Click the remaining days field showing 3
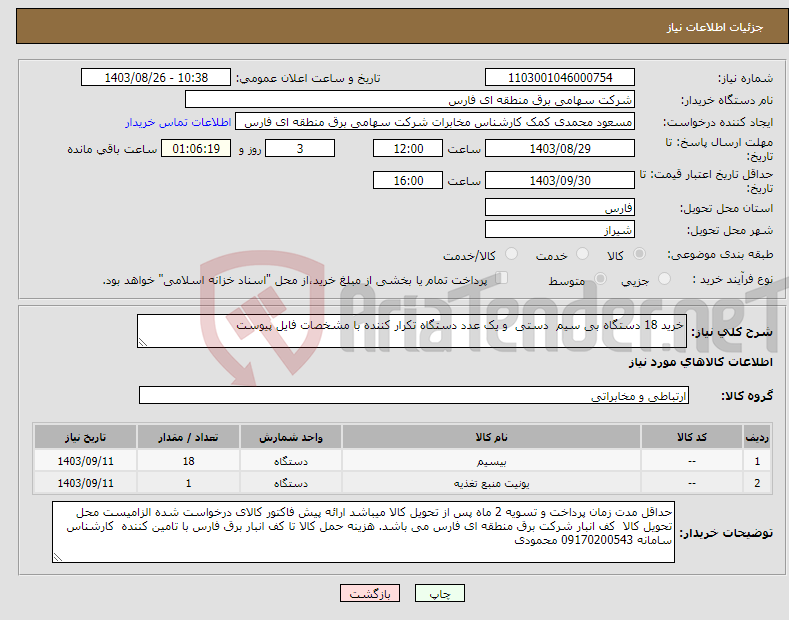789x620 pixels. 300,148
